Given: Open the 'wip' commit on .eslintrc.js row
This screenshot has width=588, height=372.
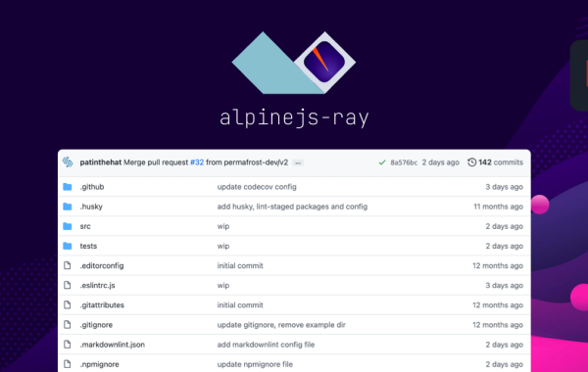Looking at the screenshot, I should click(x=223, y=285).
